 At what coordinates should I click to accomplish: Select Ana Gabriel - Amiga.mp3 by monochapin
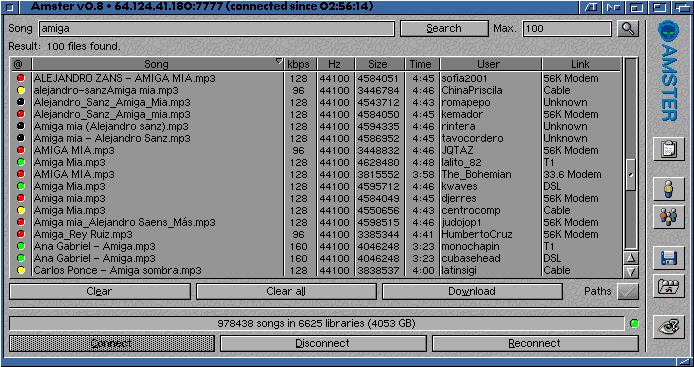tap(316, 246)
